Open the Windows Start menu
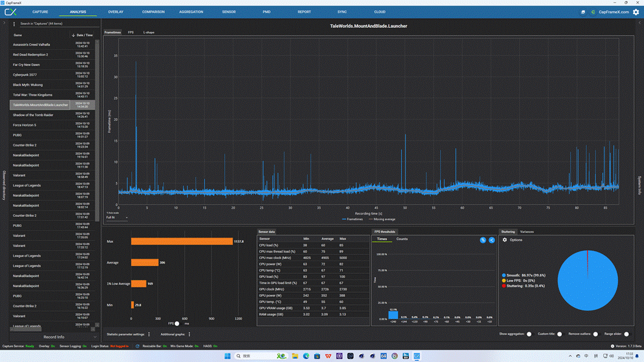Viewport: 644px width, 362px height. click(x=227, y=356)
